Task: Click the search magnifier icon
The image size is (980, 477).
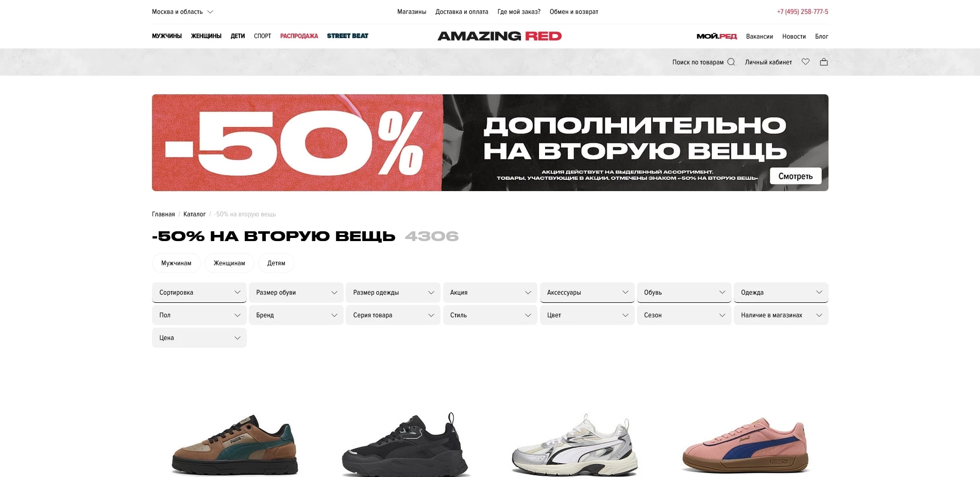Action: (x=731, y=62)
